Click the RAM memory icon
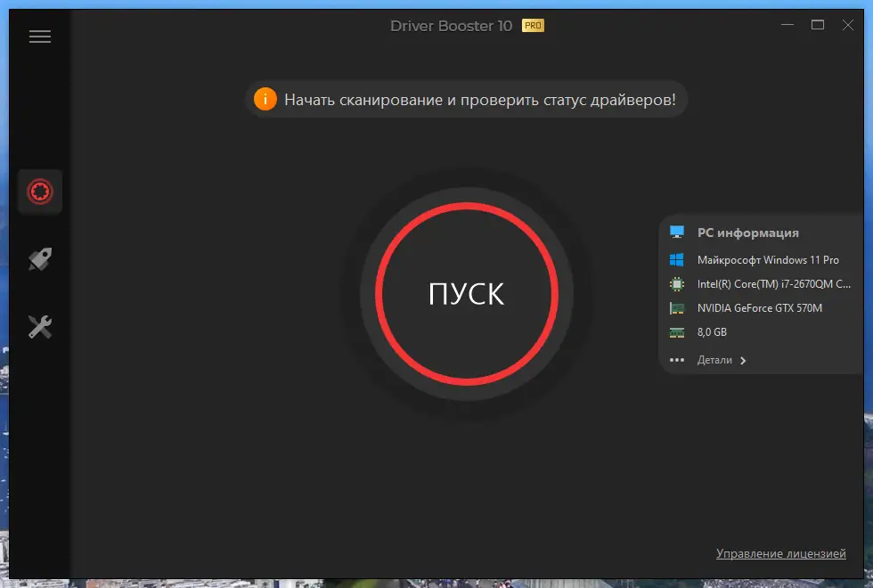 676,332
